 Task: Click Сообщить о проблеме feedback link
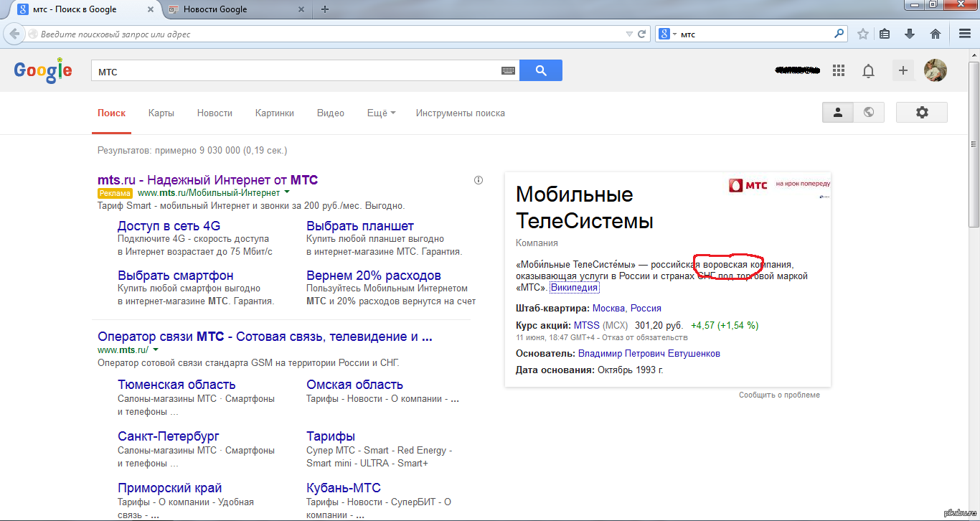779,395
